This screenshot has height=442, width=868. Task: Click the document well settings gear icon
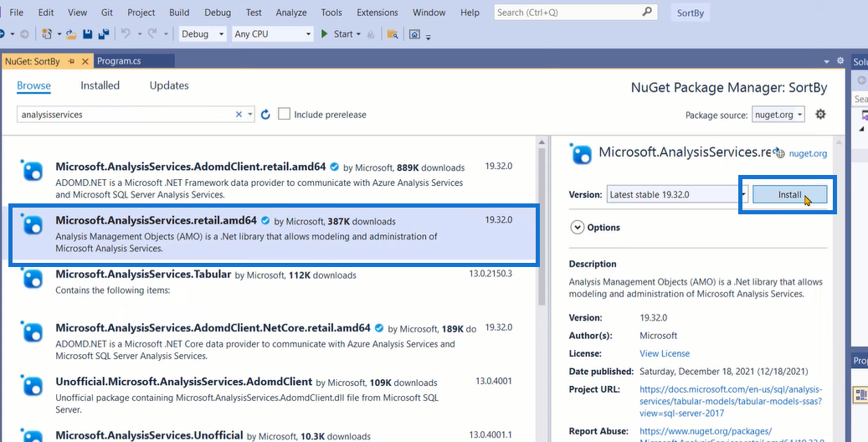click(840, 60)
